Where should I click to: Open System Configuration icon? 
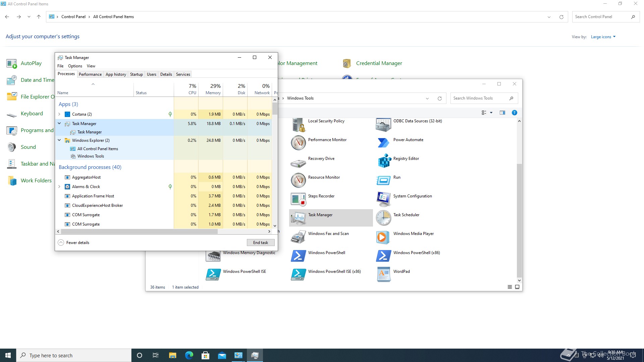click(x=383, y=199)
